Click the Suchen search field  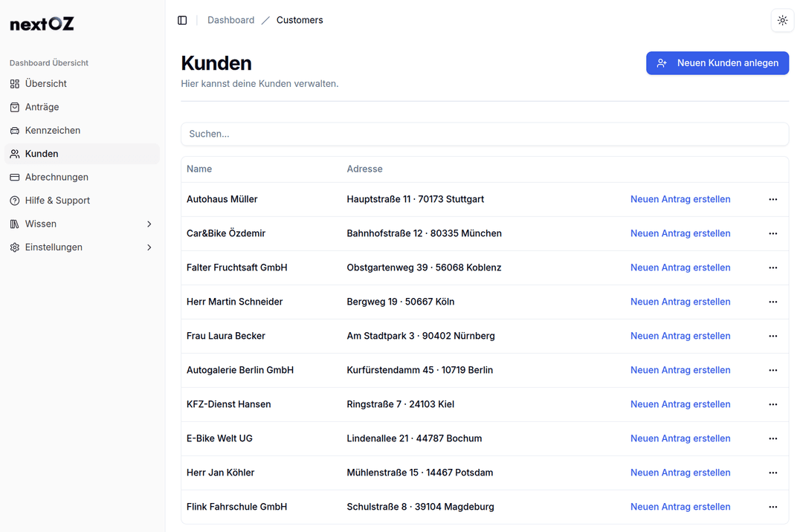click(x=485, y=134)
